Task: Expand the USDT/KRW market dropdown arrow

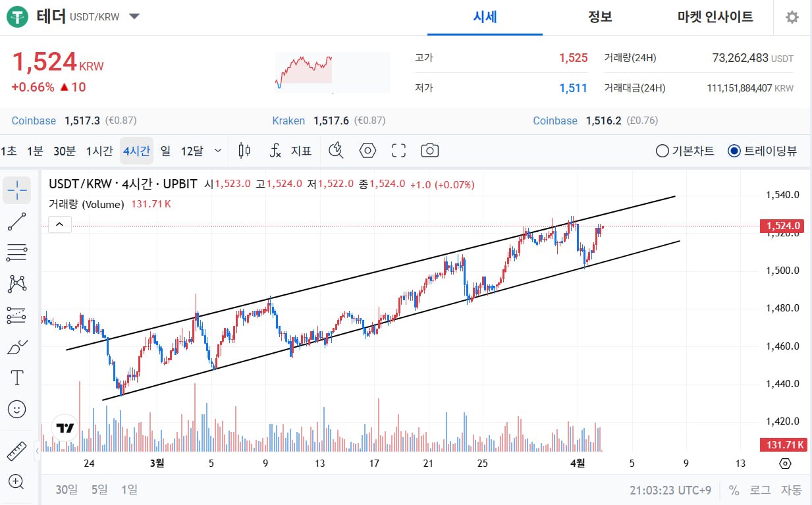Action: click(134, 16)
